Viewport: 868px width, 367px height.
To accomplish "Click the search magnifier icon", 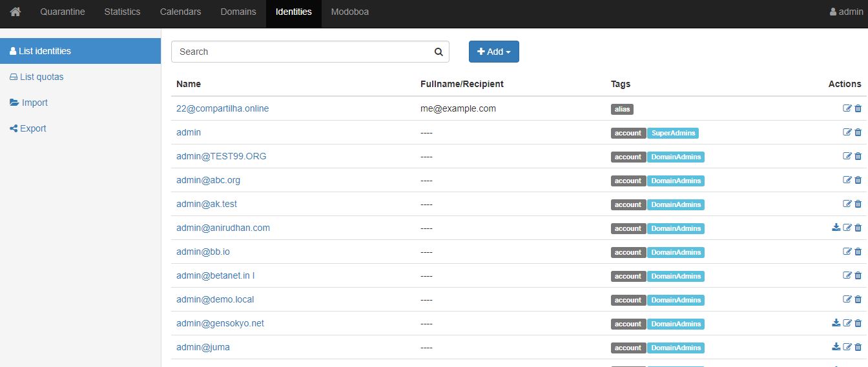I will pyautogui.click(x=439, y=52).
